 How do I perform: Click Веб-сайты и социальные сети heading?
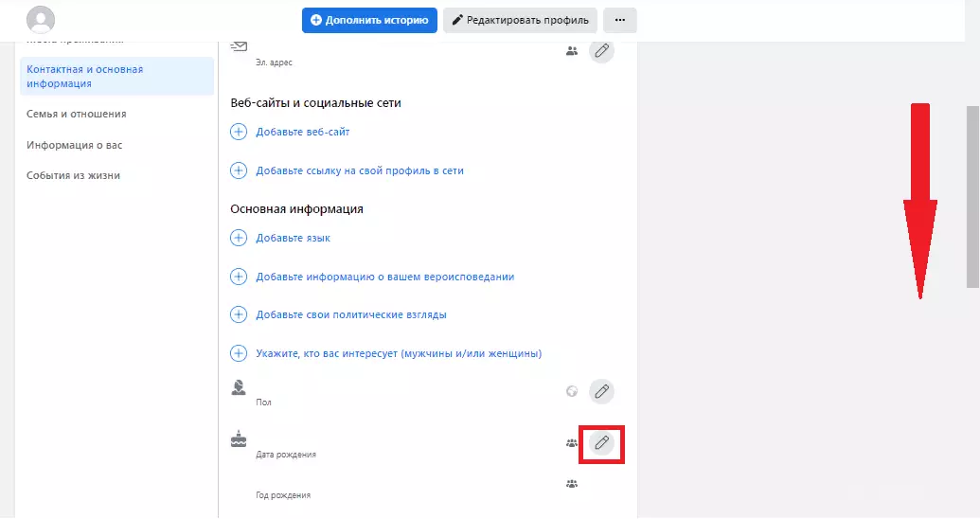pos(315,103)
